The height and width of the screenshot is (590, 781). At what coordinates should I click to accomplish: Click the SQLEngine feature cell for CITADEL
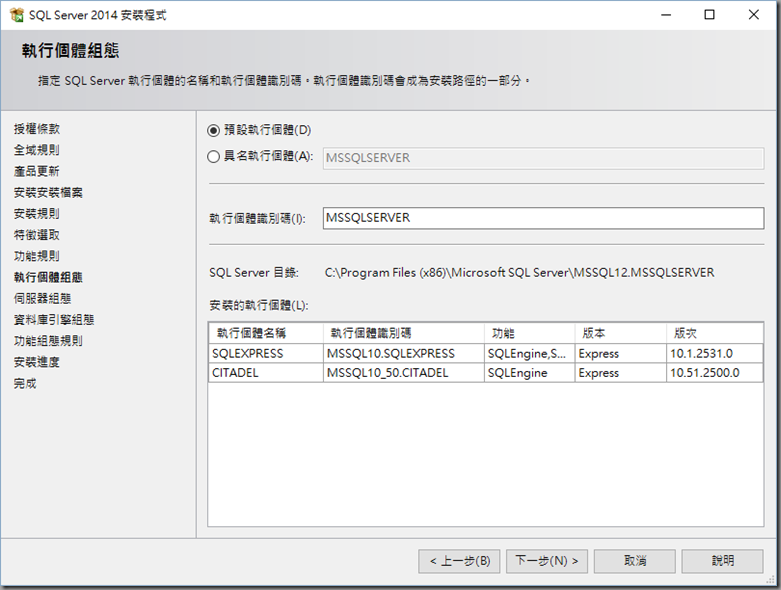coord(529,373)
